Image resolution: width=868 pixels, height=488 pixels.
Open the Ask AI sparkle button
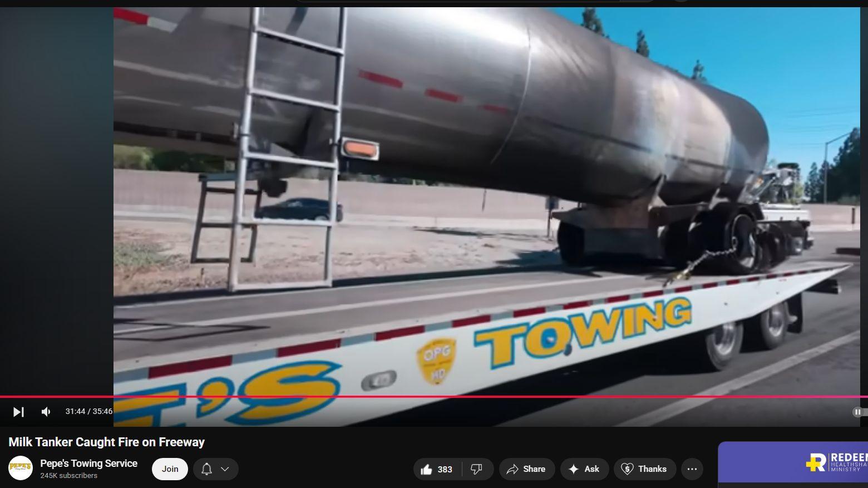pos(584,469)
